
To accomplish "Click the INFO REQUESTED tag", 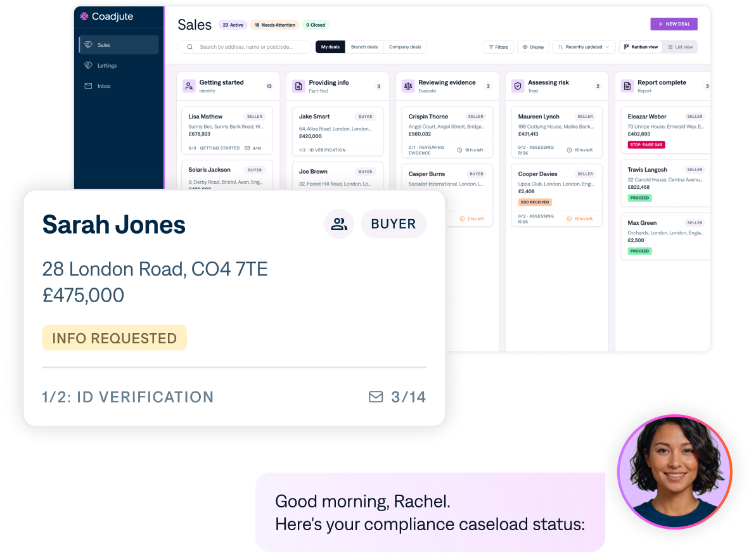I will point(114,338).
